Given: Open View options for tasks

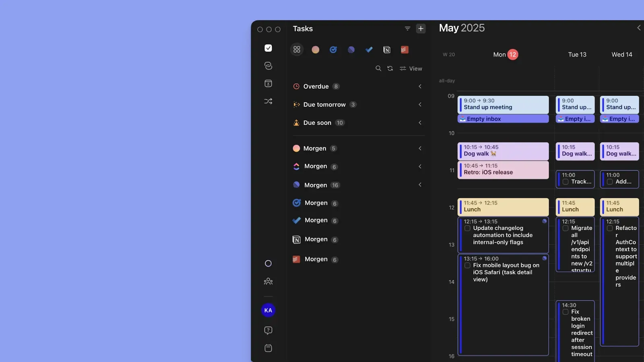Looking at the screenshot, I should pos(411,68).
